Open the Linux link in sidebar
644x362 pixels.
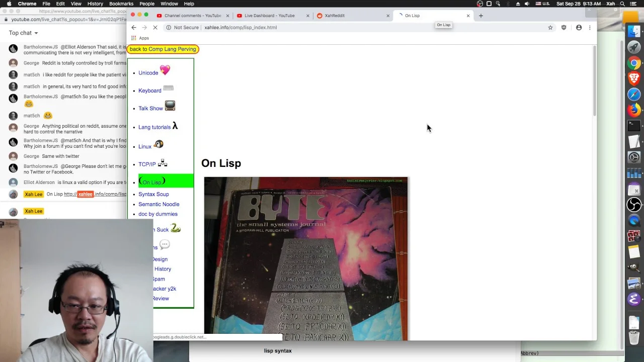[x=145, y=147]
